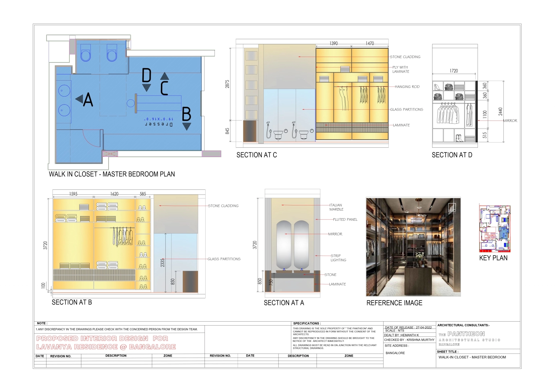Select the 'Dresser' label in the plan
The width and height of the screenshot is (555, 392).
[x=159, y=124]
